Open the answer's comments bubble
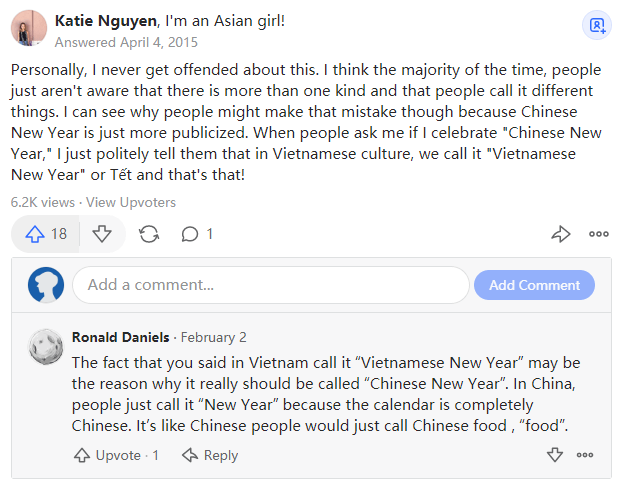 tap(197, 234)
